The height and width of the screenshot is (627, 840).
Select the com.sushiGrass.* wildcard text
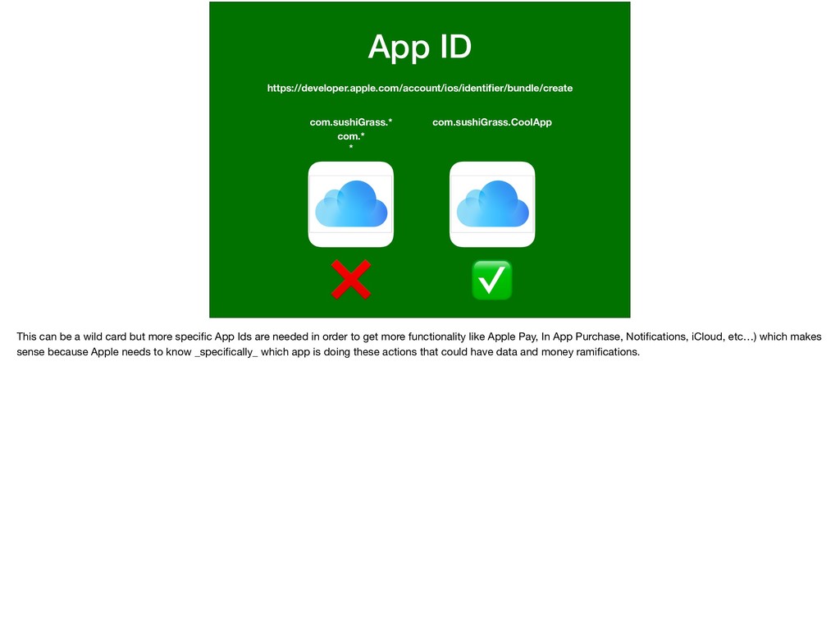(351, 122)
